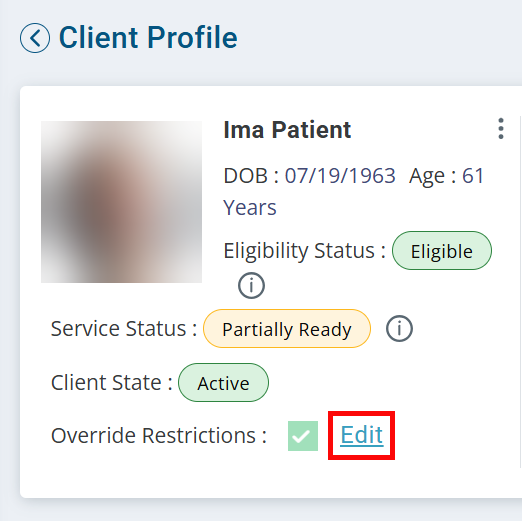Click the Client Profile page heading

click(148, 38)
